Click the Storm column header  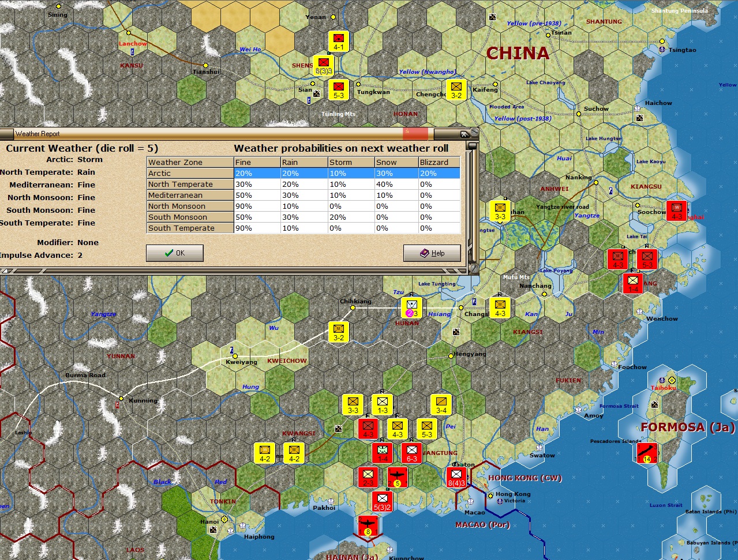point(351,162)
